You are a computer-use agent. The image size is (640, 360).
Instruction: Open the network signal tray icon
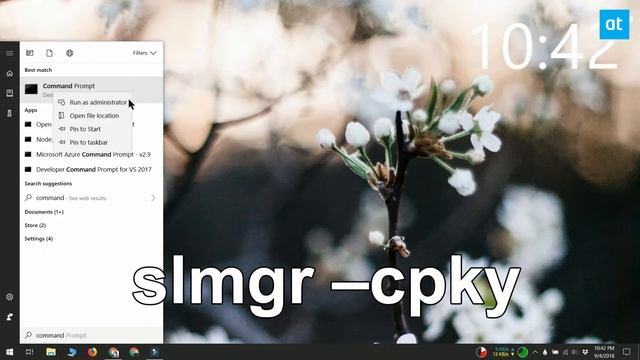coord(565,352)
